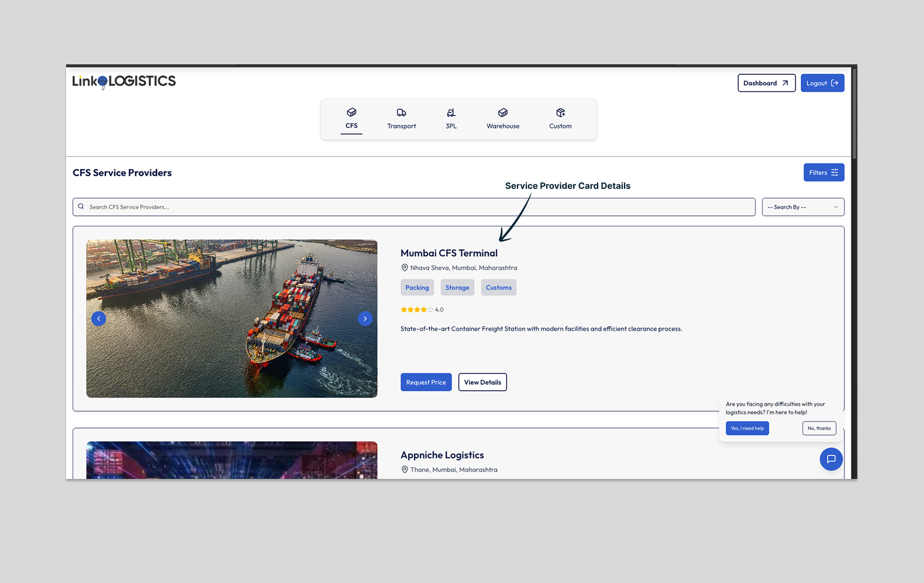Open the chat bubble icon
This screenshot has width=924, height=583.
(830, 459)
